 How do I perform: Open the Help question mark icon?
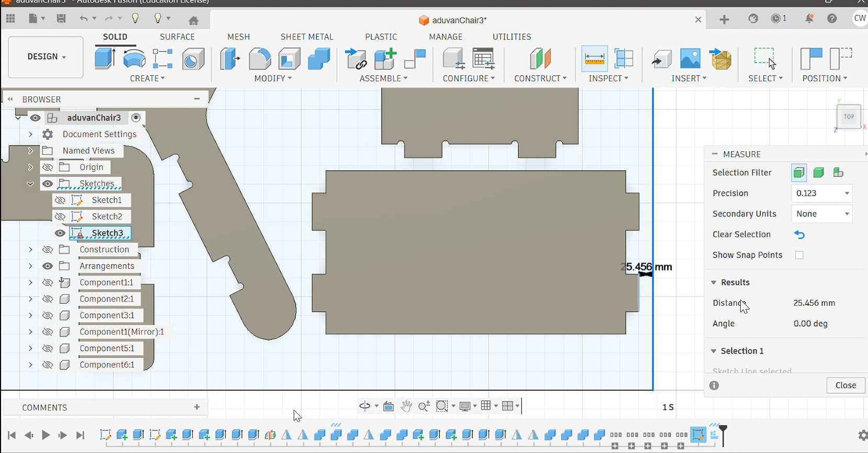point(832,19)
